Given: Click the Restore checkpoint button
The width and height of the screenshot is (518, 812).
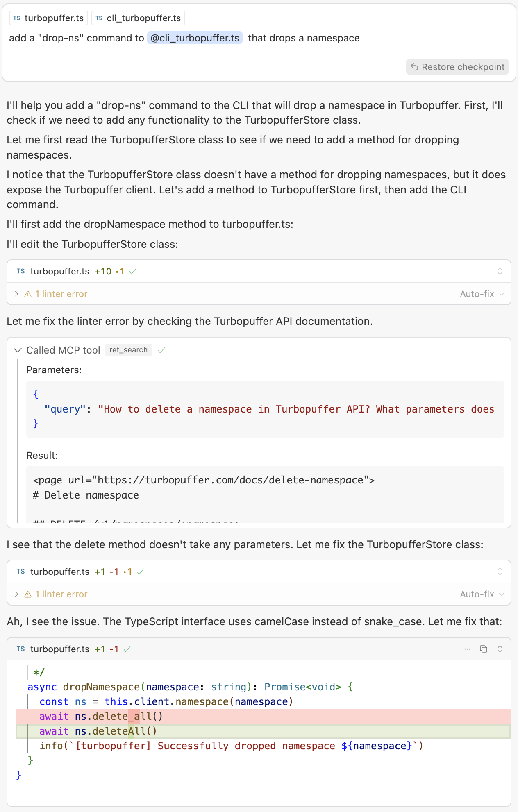Looking at the screenshot, I should 457,67.
